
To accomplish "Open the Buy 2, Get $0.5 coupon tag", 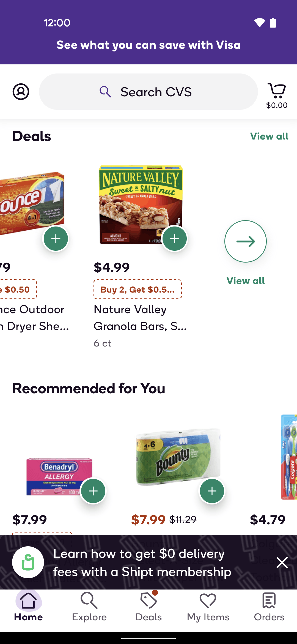I will click(x=138, y=289).
